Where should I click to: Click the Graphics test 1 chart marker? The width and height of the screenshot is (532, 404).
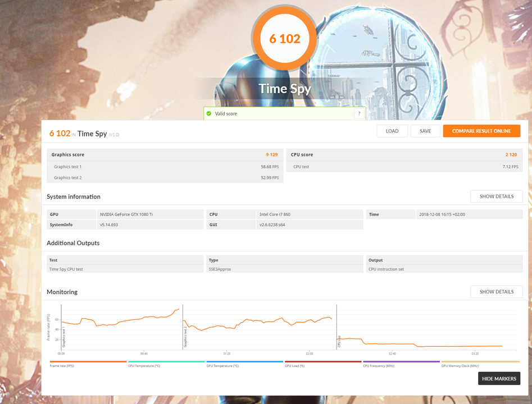click(x=63, y=337)
